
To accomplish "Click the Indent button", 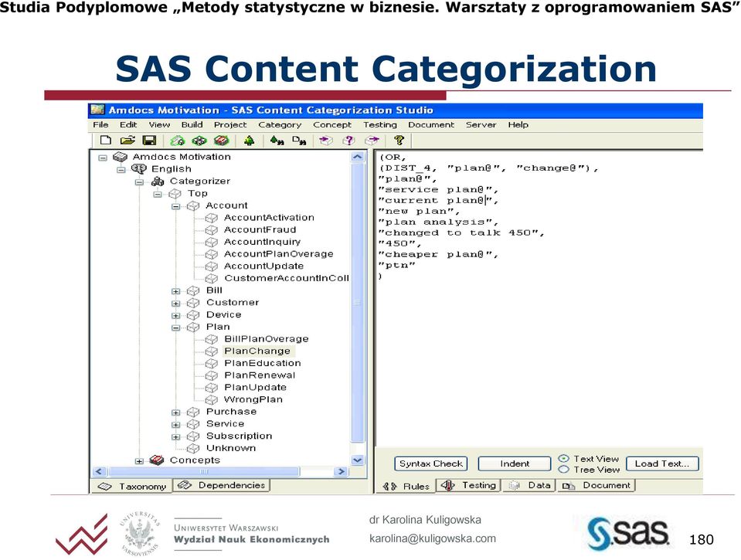I will [x=515, y=463].
